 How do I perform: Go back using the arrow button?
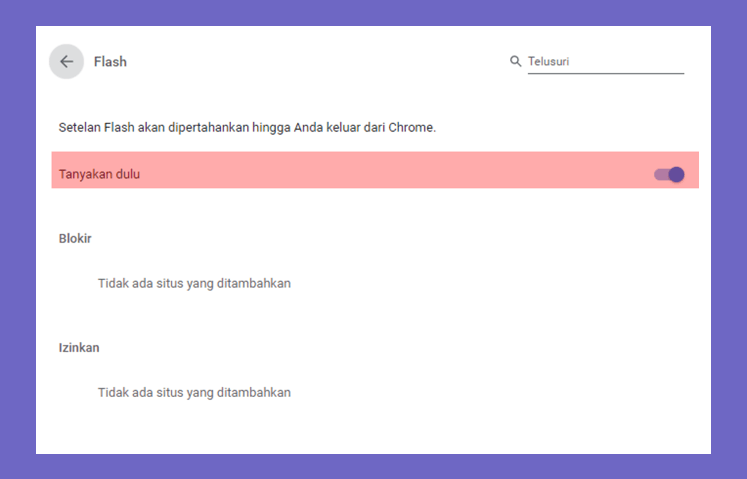pyautogui.click(x=66, y=61)
